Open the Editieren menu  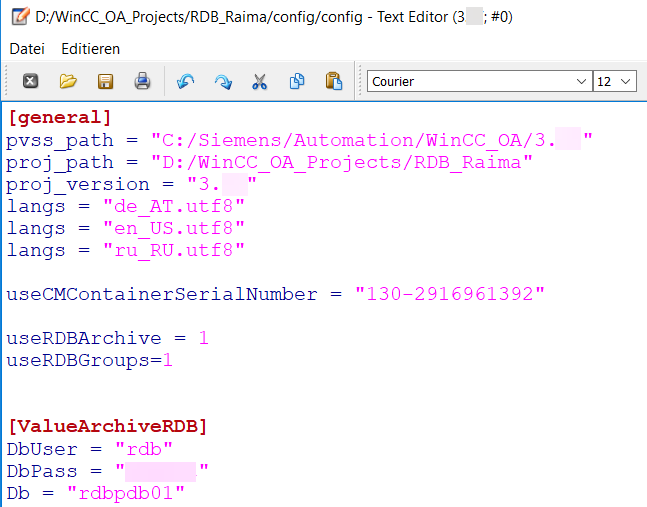tap(90, 49)
